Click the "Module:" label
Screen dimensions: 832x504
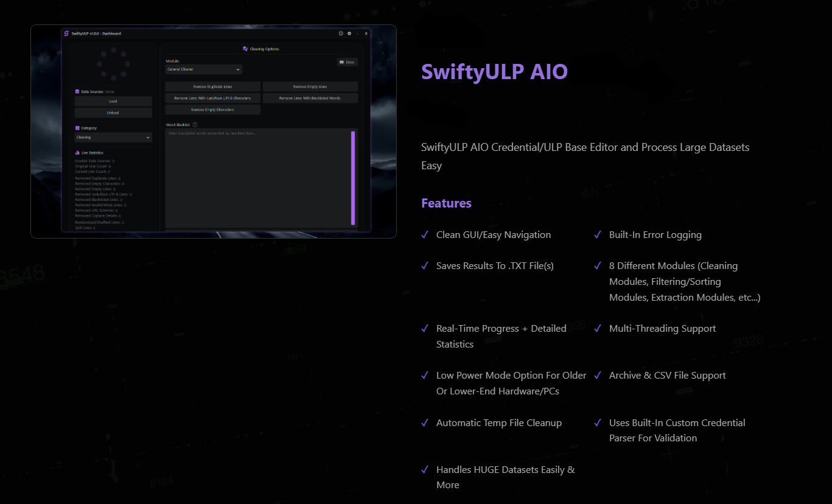173,61
